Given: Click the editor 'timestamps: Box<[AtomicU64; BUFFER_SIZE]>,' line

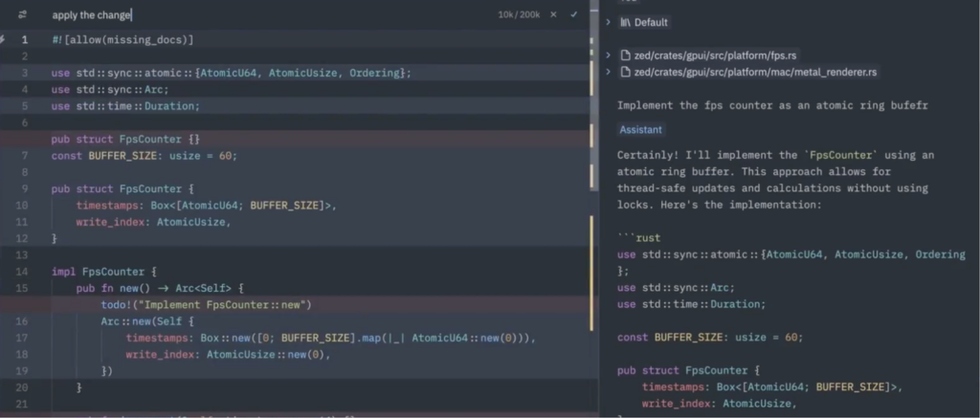Looking at the screenshot, I should tap(207, 205).
